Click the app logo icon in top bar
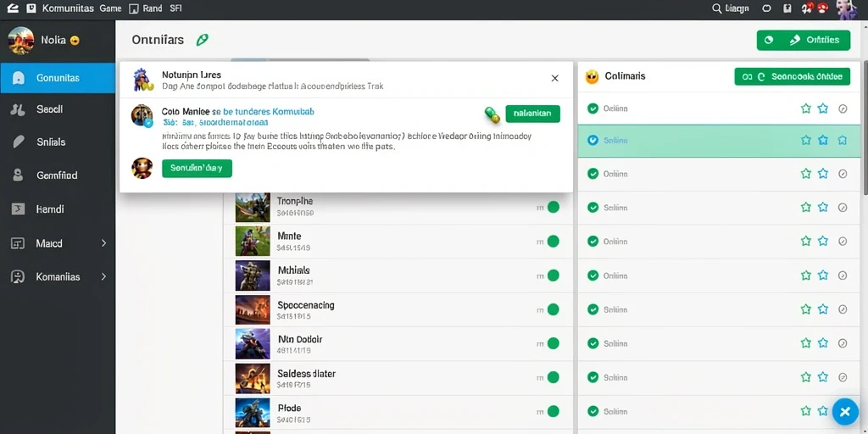Viewport: 868px width, 434px height. (x=12, y=8)
